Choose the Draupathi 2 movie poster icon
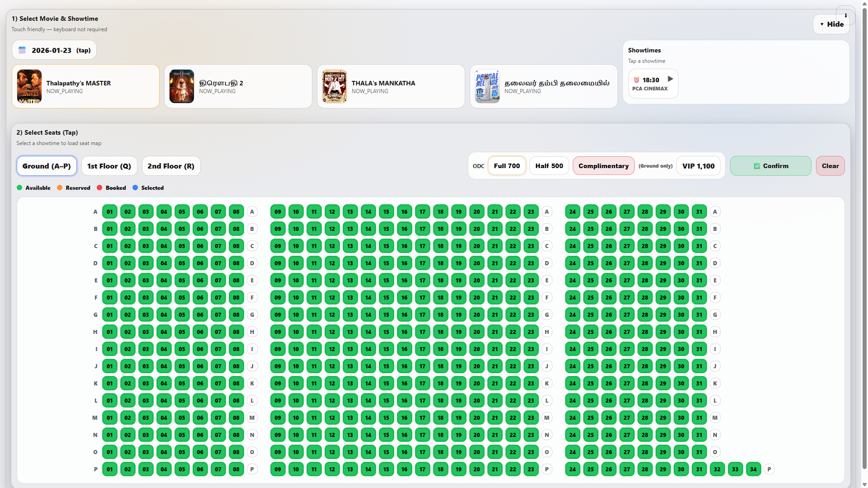Viewport: 868px width, 488px height. click(x=182, y=86)
